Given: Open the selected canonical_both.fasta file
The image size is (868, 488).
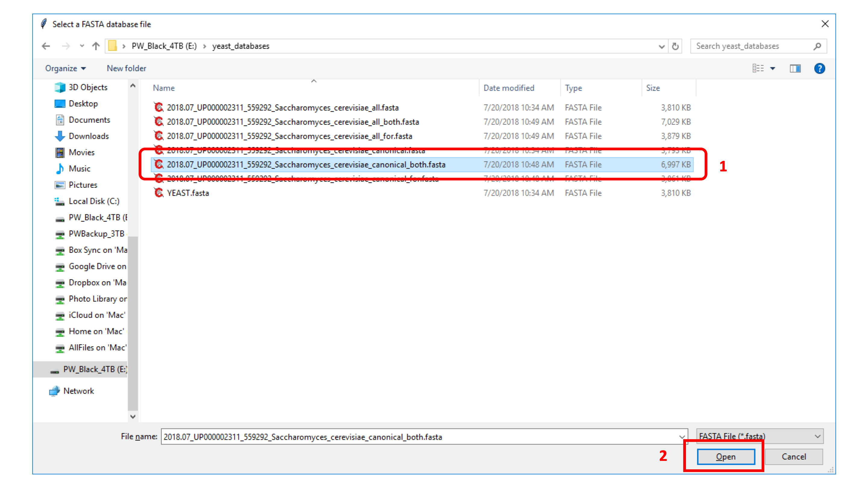Looking at the screenshot, I should 726,456.
